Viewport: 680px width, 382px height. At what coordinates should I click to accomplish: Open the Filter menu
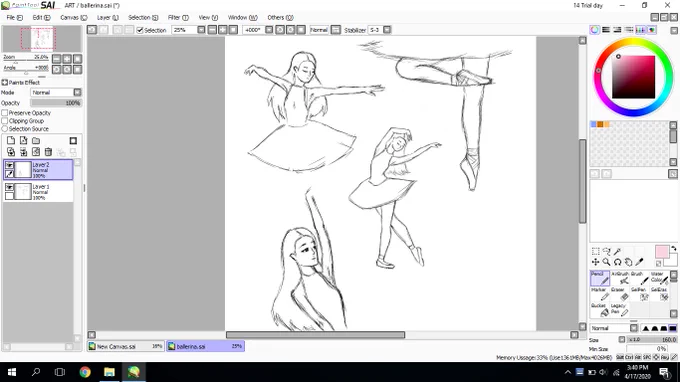click(x=178, y=17)
